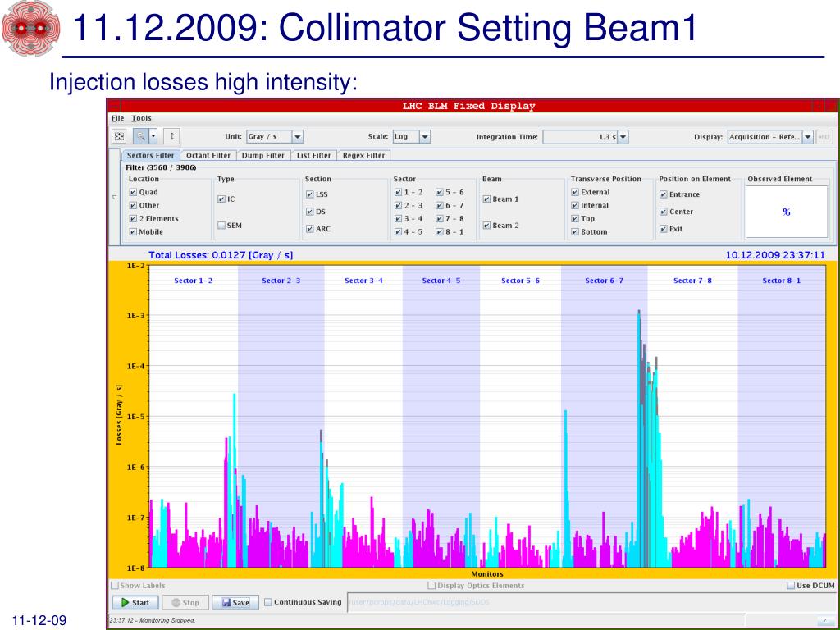Click the Save button
The image size is (840, 630).
[235, 603]
